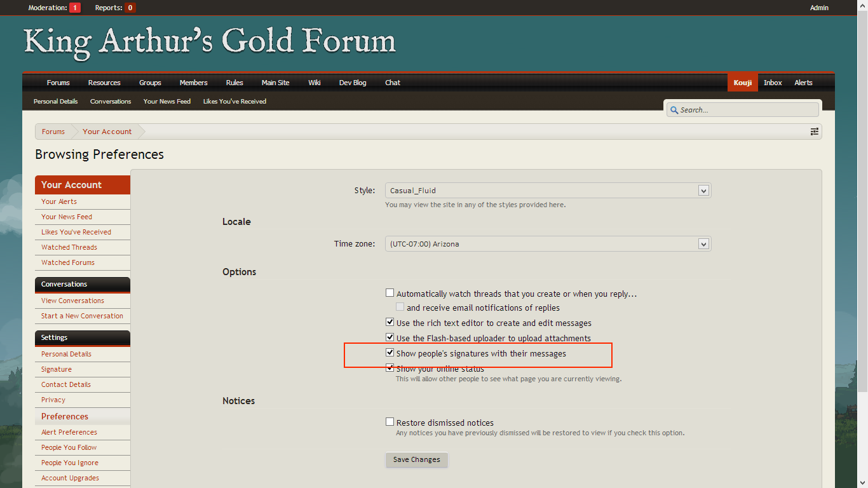Click the Forums breadcrumb
The image size is (868, 488).
[53, 132]
